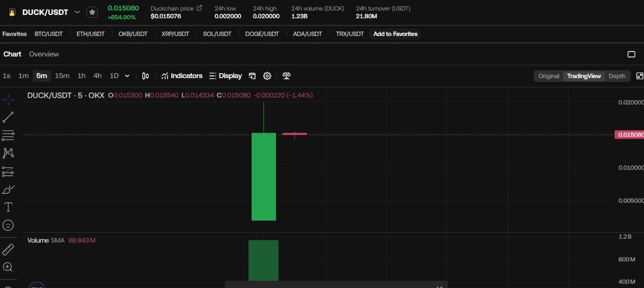Viewport: 644px width, 288px height.
Task: Click the 24h volume value 1.23B
Action: click(300, 17)
